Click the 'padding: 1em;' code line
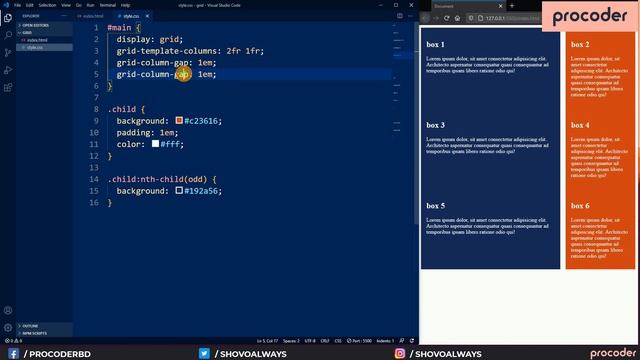This screenshot has width=640, height=360. click(147, 133)
